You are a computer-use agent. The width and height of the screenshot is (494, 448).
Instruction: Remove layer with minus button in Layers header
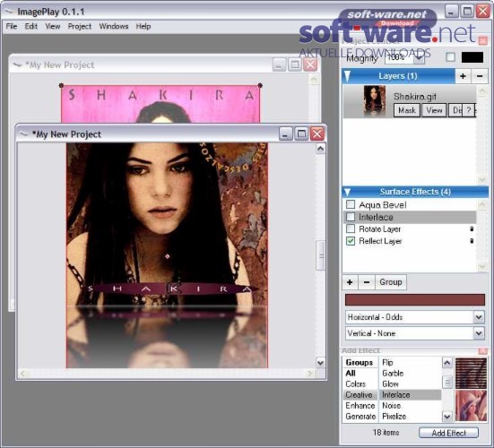tap(480, 76)
